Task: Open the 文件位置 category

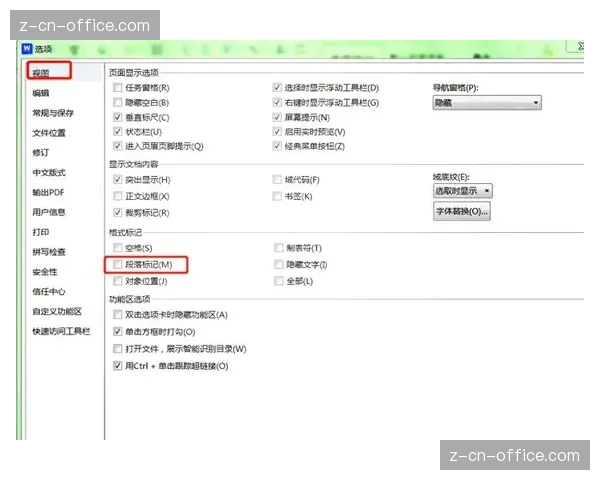Action: [49, 133]
